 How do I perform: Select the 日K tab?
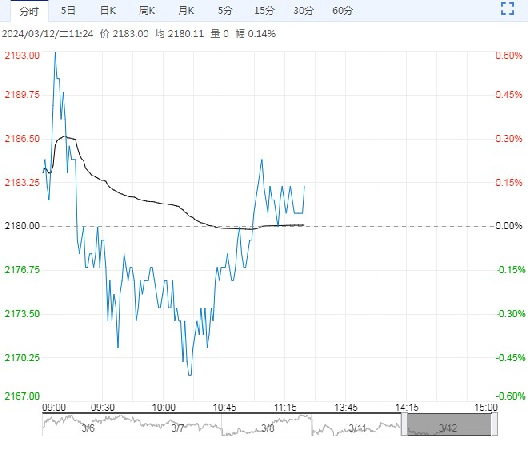coord(108,11)
